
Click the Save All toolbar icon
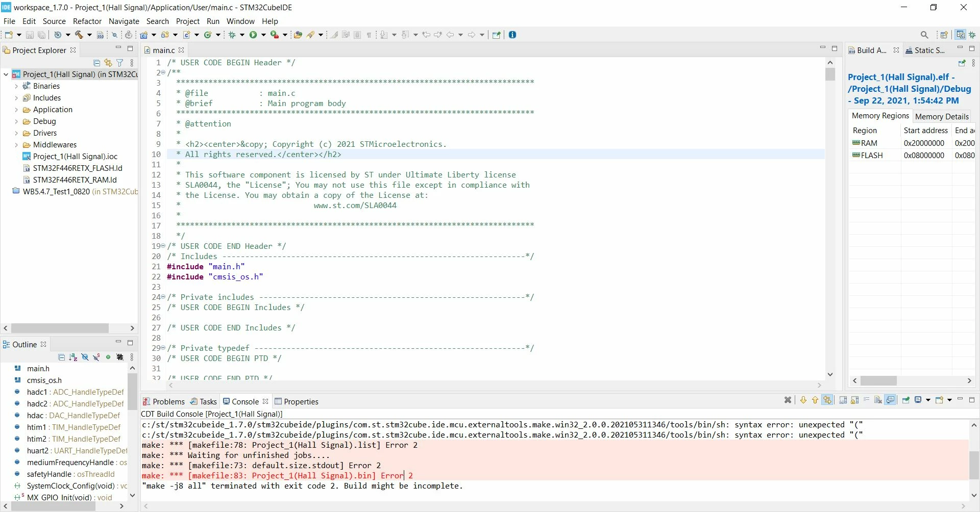[42, 35]
